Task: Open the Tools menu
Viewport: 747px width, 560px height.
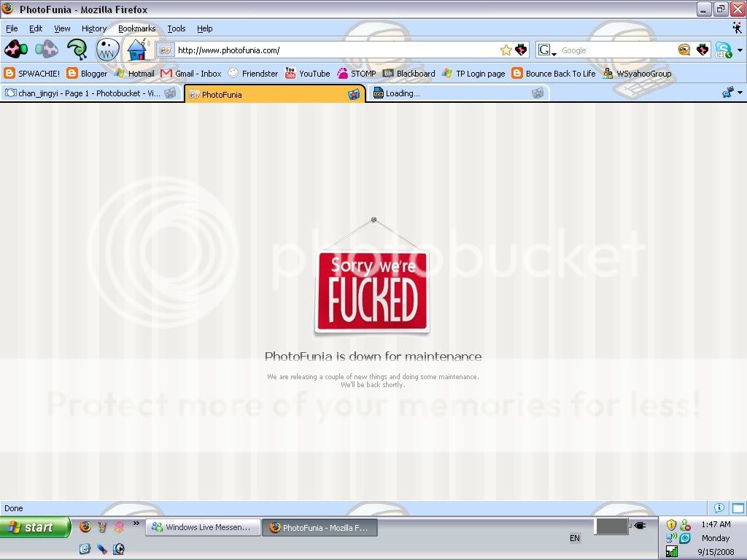Action: point(177,28)
